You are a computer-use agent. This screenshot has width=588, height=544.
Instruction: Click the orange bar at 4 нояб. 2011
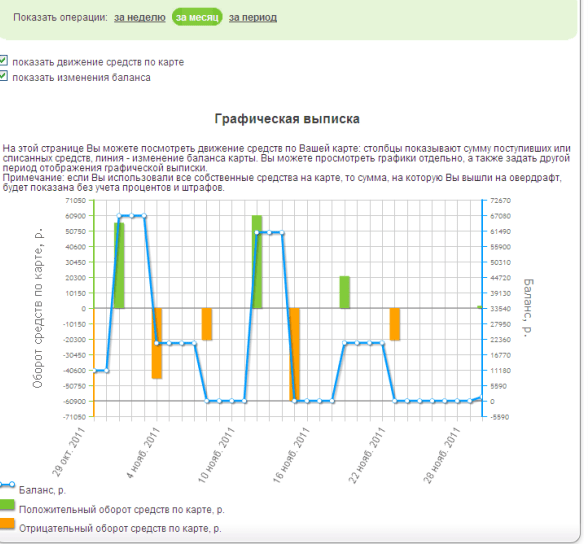157,343
